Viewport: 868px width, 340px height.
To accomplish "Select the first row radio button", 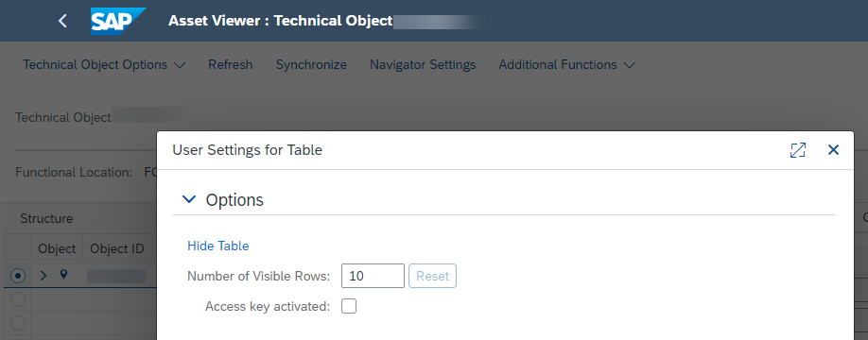I will point(18,276).
